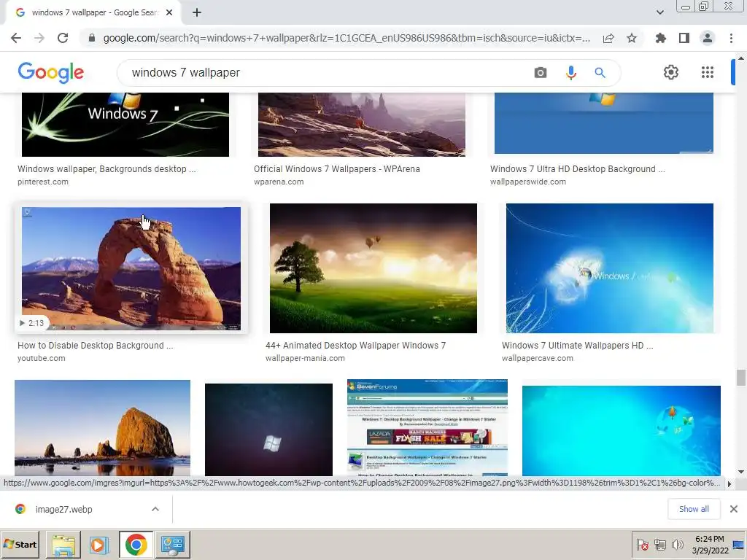Open the image27.webp downloaded file
This screenshot has height=560, width=747.
pos(64,509)
